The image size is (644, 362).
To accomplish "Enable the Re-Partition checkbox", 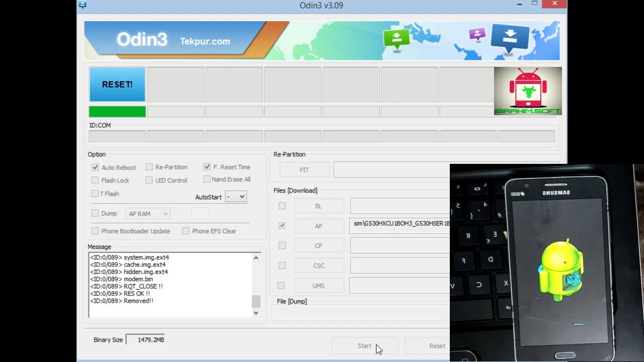I will 149,167.
